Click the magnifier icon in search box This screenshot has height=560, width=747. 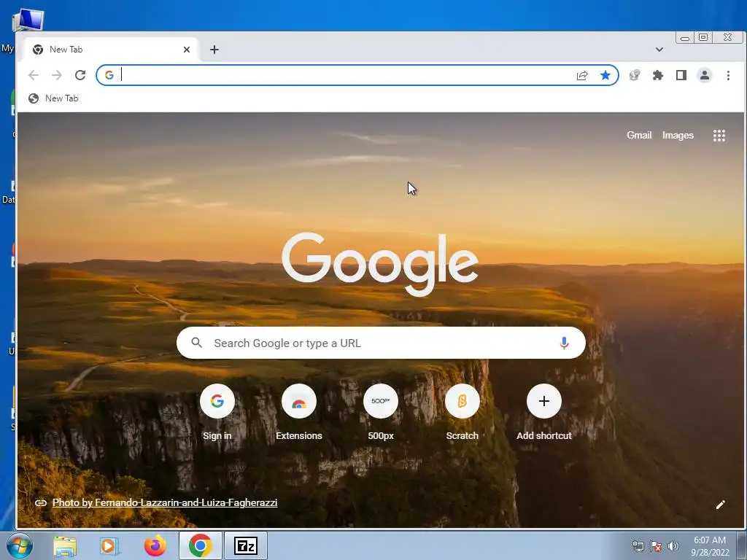click(x=197, y=343)
